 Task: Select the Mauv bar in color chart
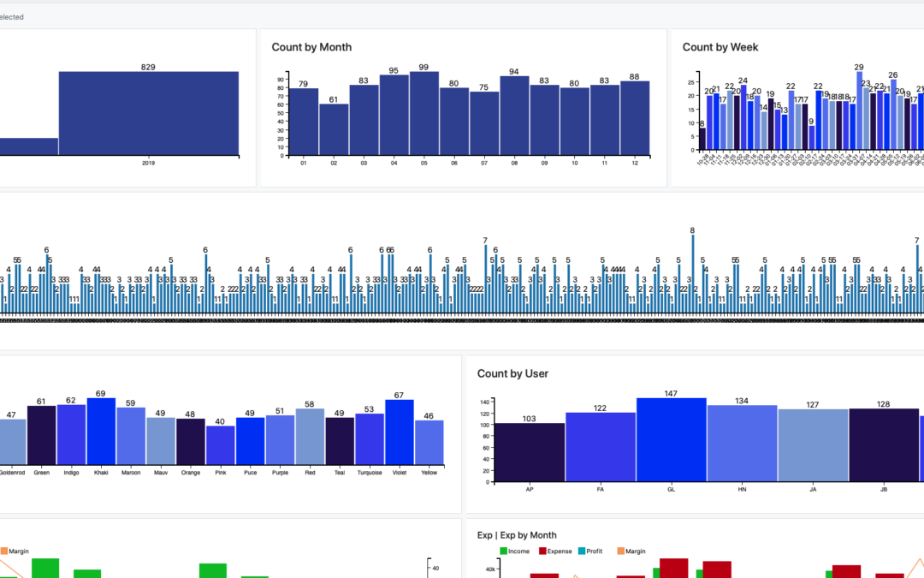(x=161, y=441)
